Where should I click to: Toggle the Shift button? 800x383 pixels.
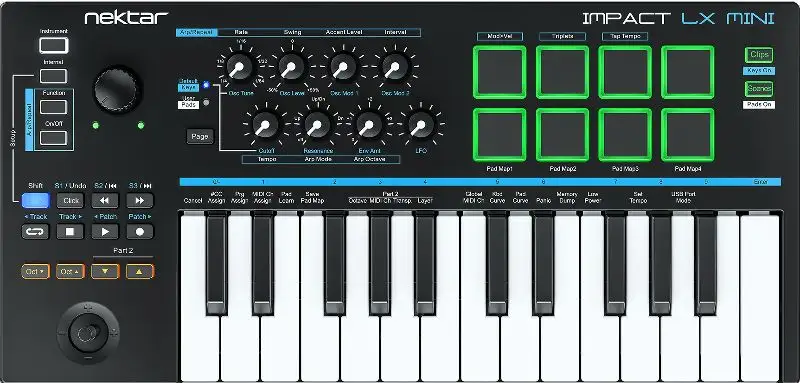point(35,200)
